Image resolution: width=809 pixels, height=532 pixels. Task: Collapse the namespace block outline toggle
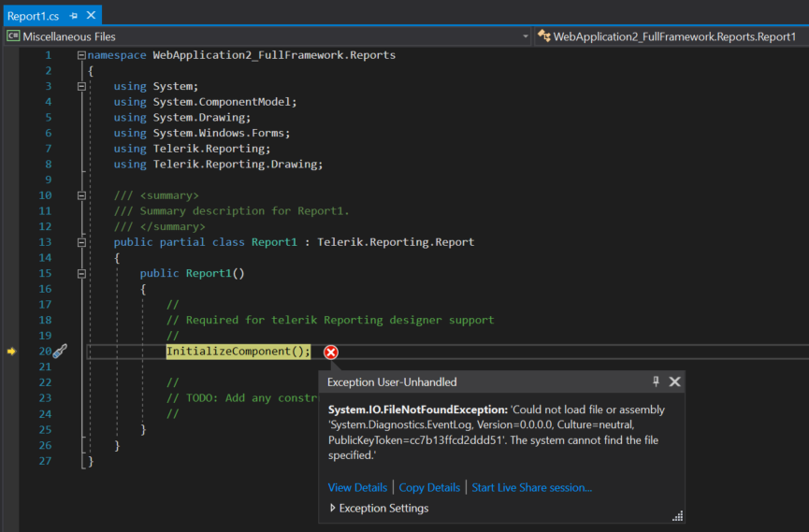tap(81, 55)
